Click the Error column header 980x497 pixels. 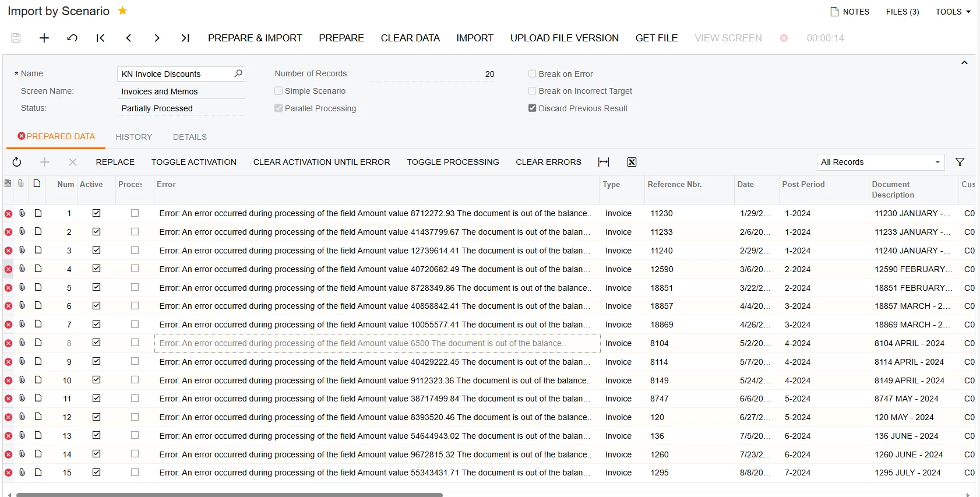(377, 189)
